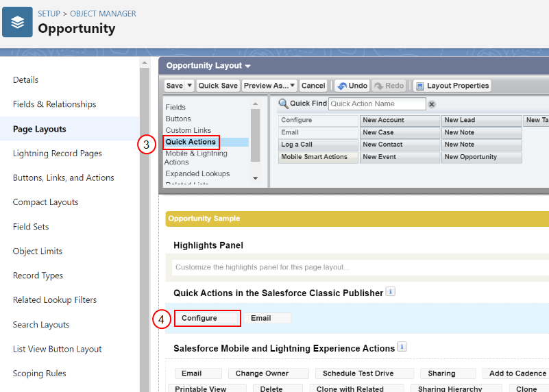The height and width of the screenshot is (392, 549).
Task: Open Related Lookup Filters
Action: click(x=55, y=300)
